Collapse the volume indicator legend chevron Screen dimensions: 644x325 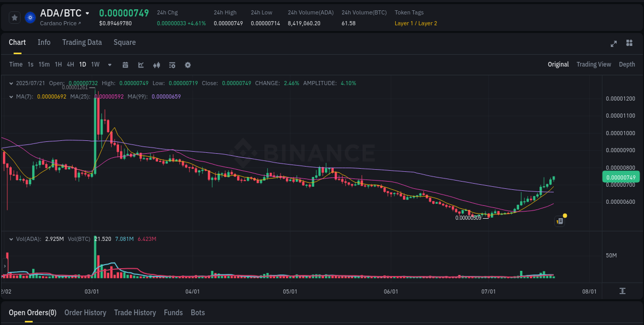[x=11, y=239]
